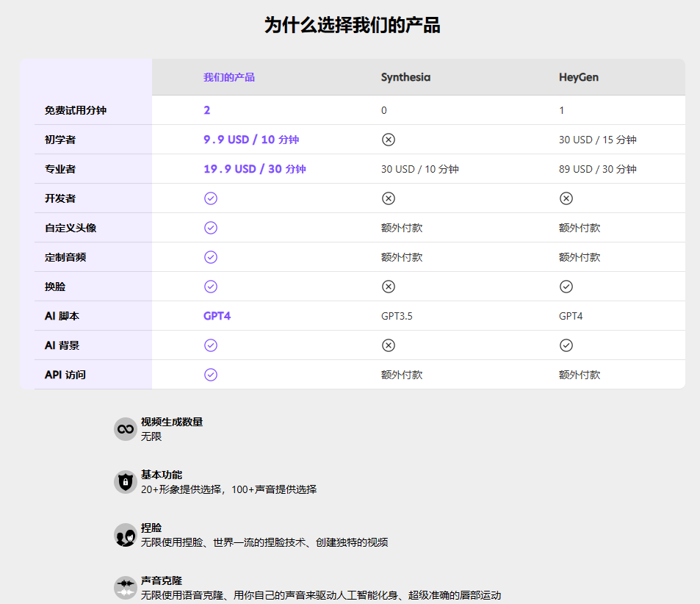Click the 开发者 row label

[60, 198]
